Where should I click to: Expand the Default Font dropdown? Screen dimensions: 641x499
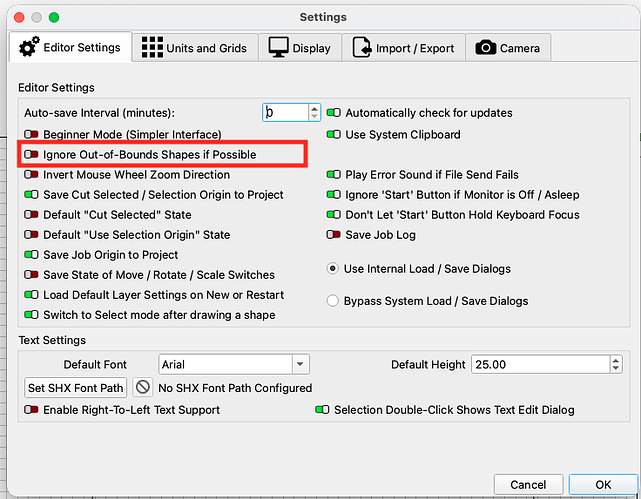coord(300,365)
